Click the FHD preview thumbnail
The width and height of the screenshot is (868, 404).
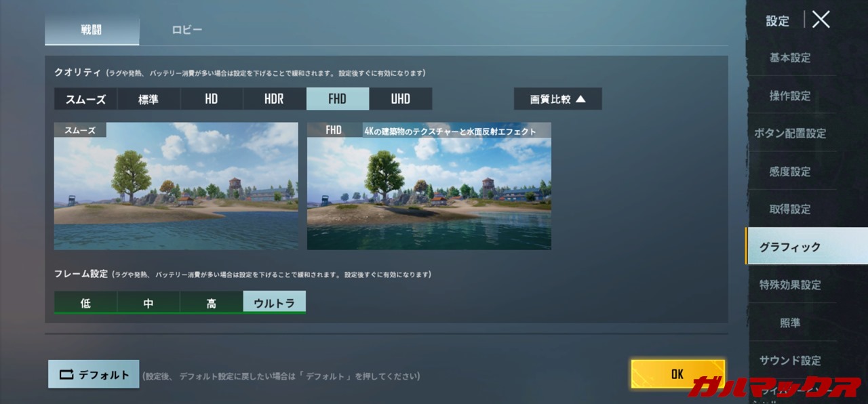click(x=429, y=186)
